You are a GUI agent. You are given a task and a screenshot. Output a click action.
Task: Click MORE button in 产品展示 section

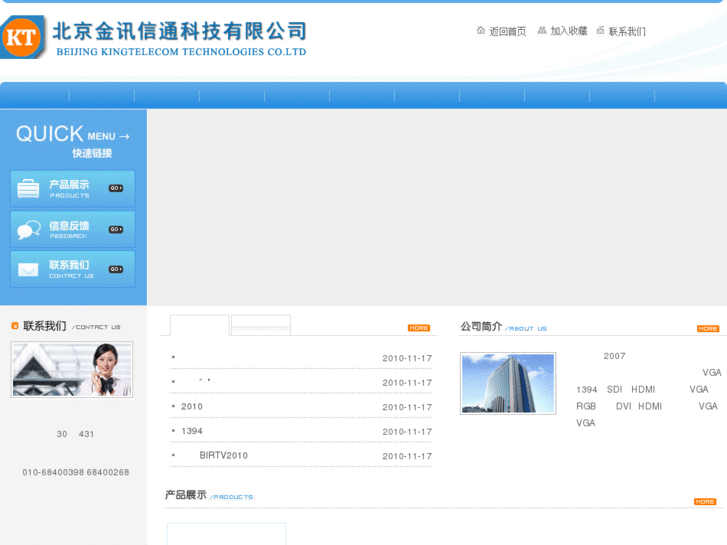[705, 502]
